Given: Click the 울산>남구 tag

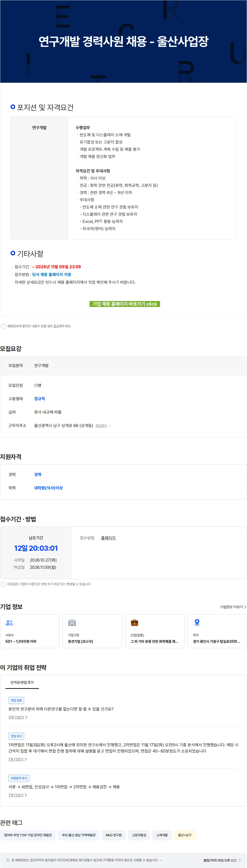Looking at the screenshot, I should pos(185,835).
